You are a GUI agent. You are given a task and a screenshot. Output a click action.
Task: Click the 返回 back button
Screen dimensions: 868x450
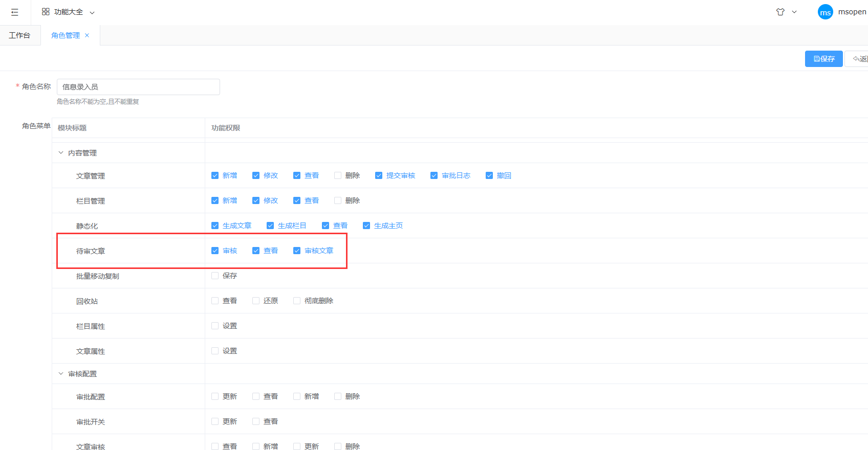click(859, 59)
